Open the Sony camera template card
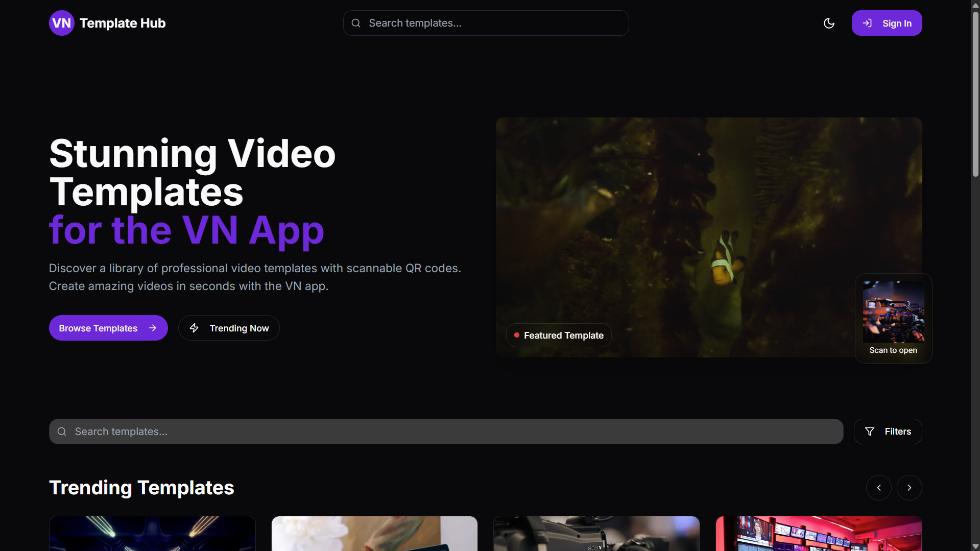This screenshot has width=980, height=551. [596, 534]
